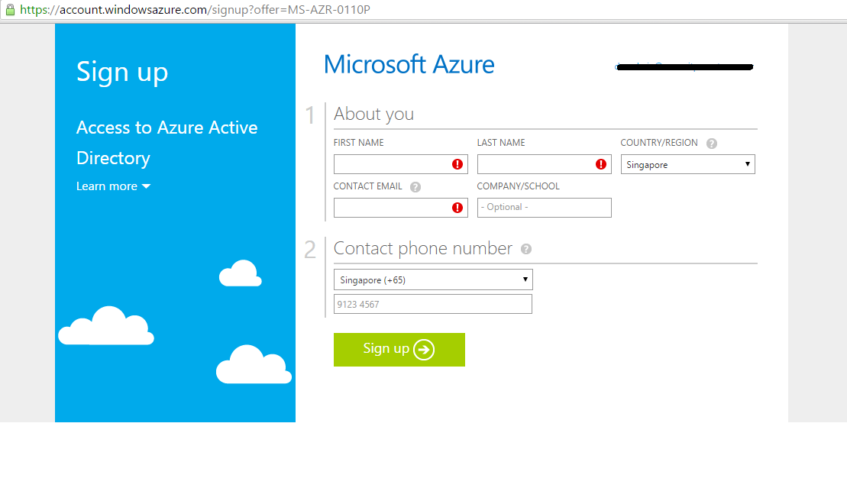The height and width of the screenshot is (504, 847).
Task: Click the Last Name error icon
Action: 600,164
